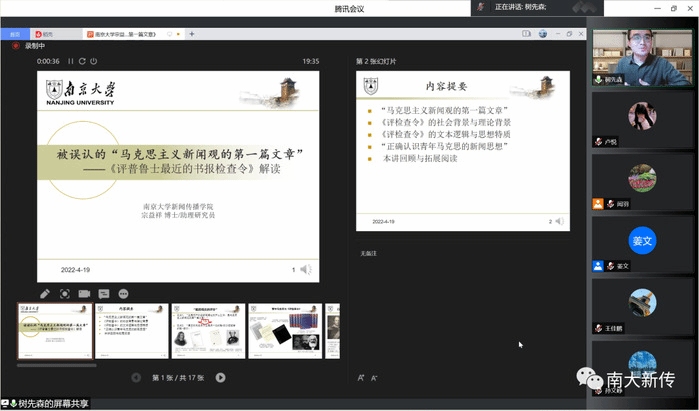Decrease the notes font size
The height and width of the screenshot is (411, 699).
(374, 377)
